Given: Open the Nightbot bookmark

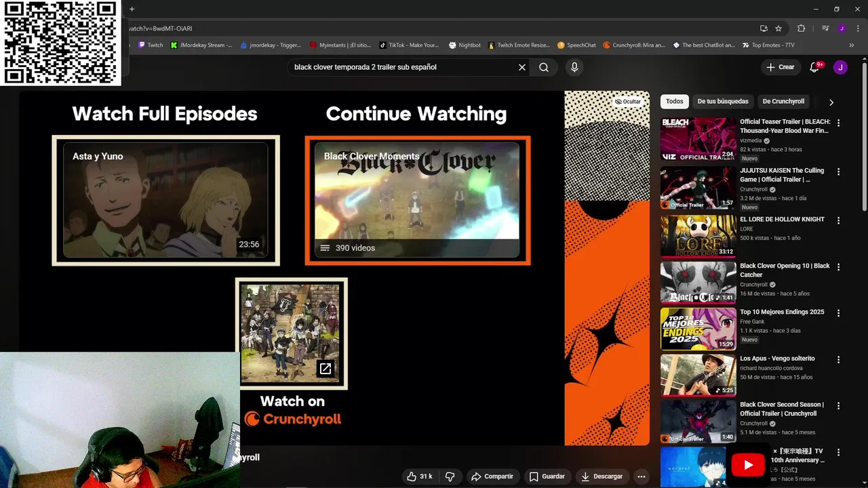Looking at the screenshot, I should [x=465, y=45].
